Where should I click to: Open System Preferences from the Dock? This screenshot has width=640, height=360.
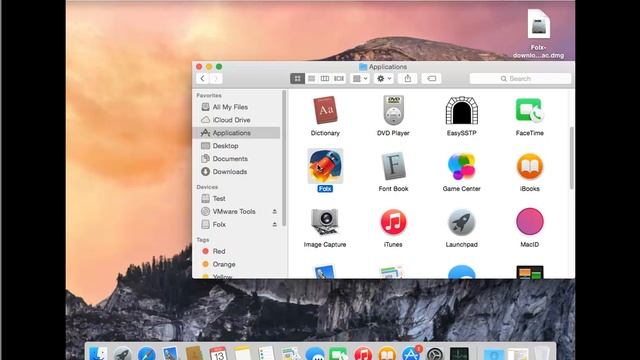pos(435,354)
